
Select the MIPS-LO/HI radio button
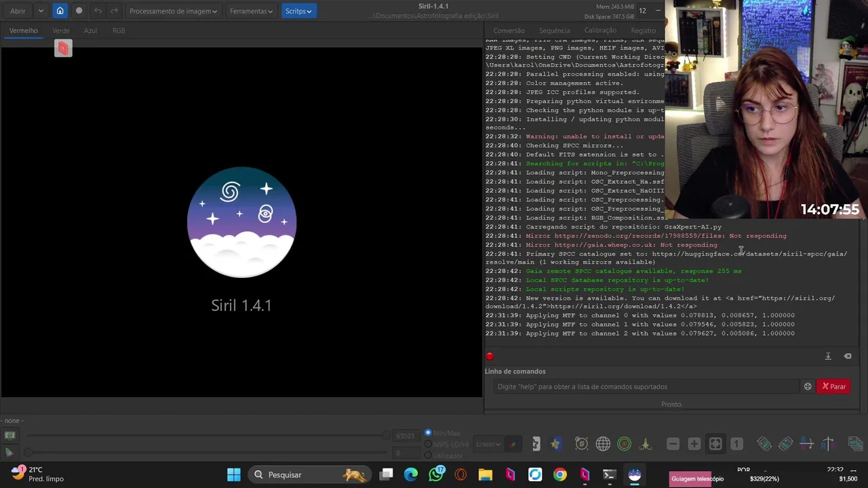[x=428, y=444]
